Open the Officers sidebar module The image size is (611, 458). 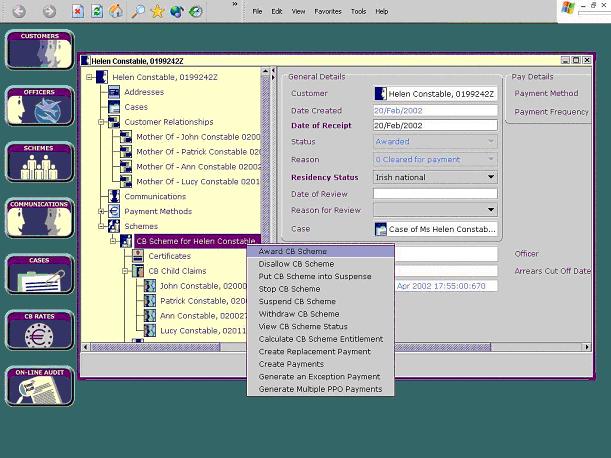click(39, 105)
